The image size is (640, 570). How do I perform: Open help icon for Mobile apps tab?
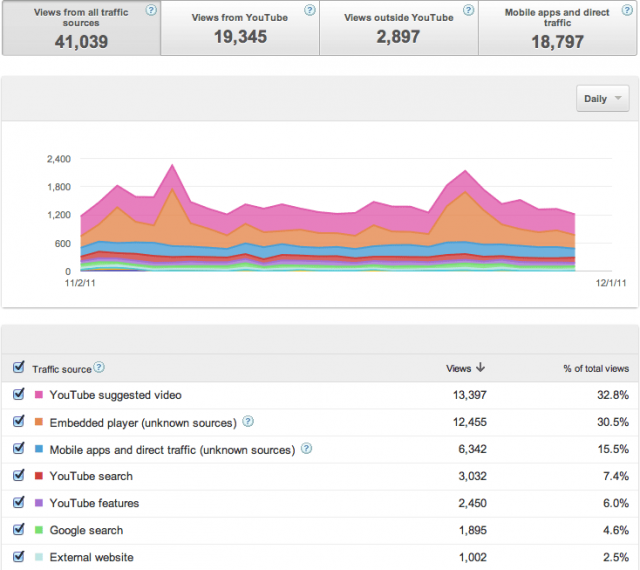pos(627,10)
